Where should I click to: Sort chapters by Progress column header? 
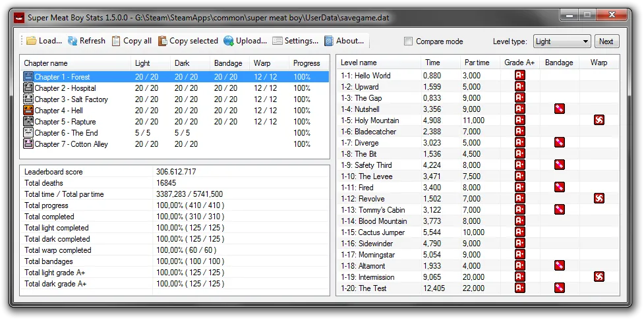tap(307, 63)
